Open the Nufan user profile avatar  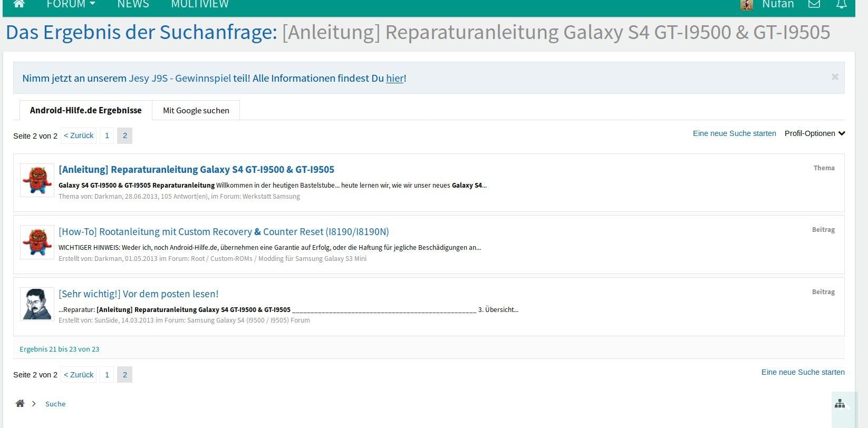(x=747, y=5)
